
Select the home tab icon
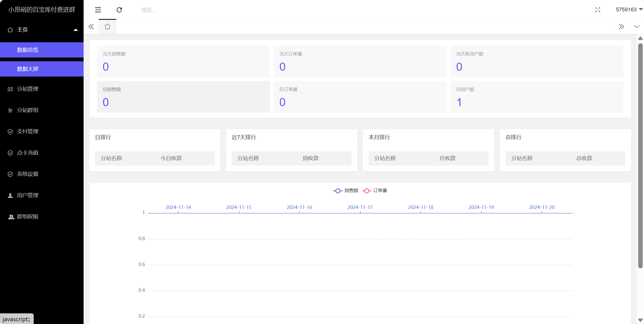107,27
